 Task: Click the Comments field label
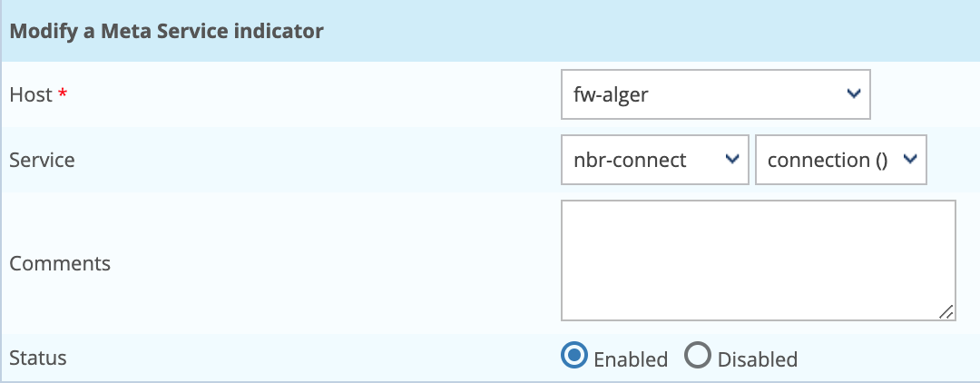click(60, 263)
